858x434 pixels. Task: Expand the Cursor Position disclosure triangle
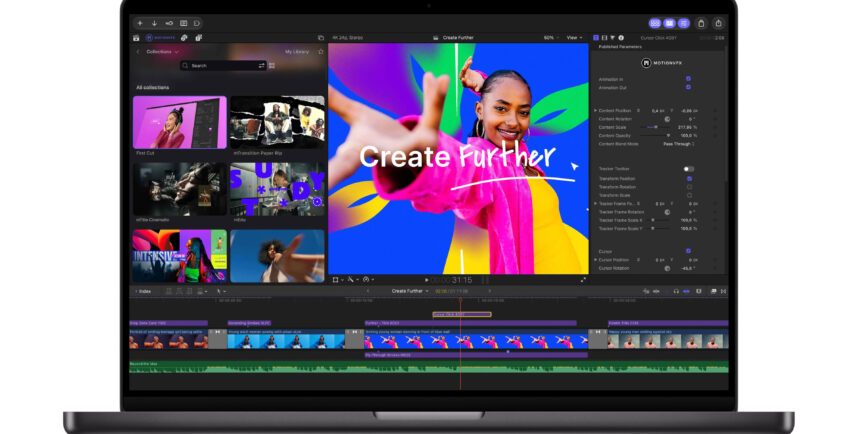596,260
